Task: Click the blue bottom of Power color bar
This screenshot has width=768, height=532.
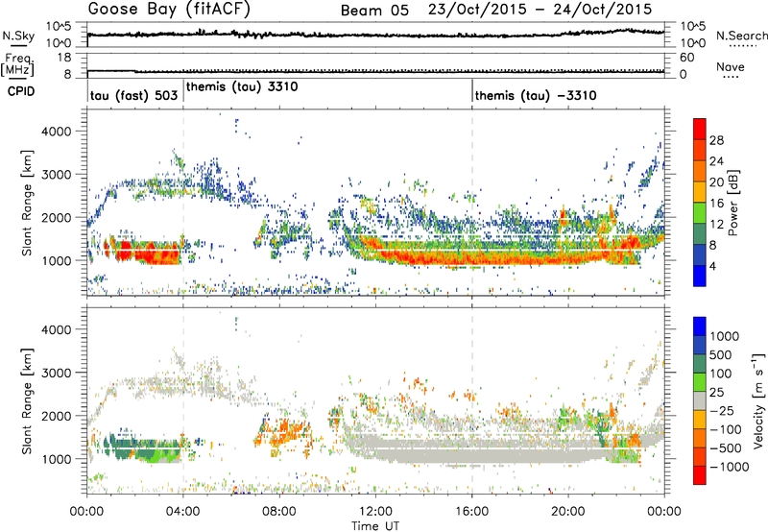Action: [700, 277]
